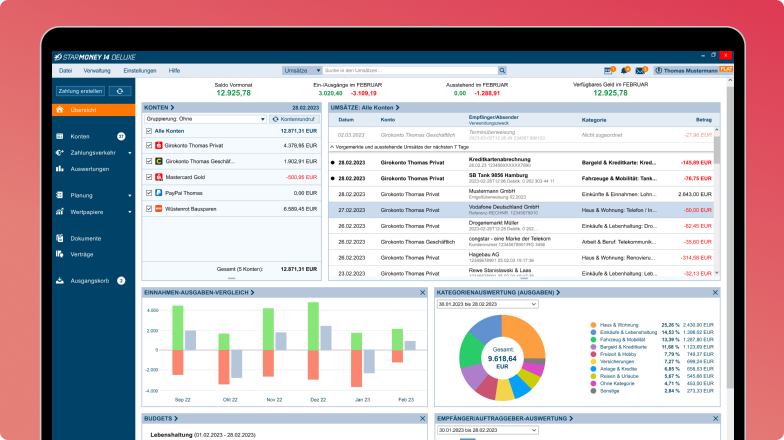Click the refresh button beside Zahlung erstellen
The width and height of the screenshot is (784, 440).
click(x=120, y=90)
